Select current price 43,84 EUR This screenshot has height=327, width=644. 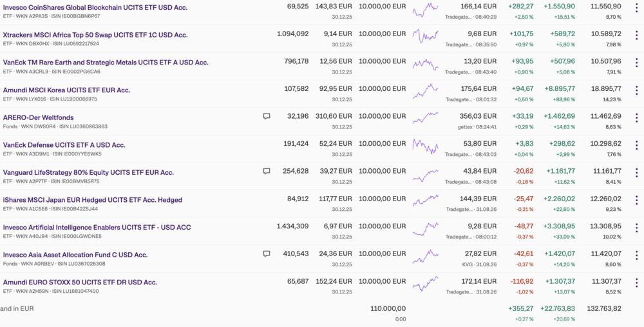[480, 171]
